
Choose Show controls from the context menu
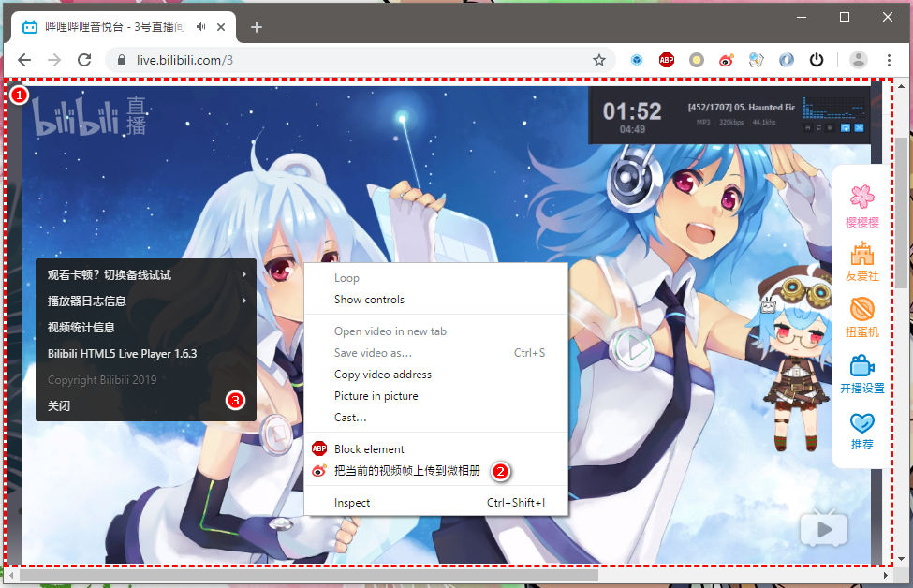tap(435, 300)
